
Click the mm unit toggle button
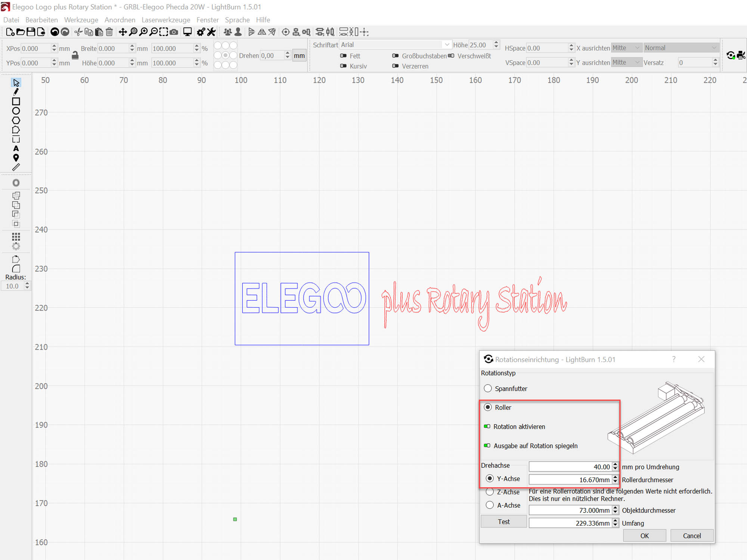click(299, 56)
